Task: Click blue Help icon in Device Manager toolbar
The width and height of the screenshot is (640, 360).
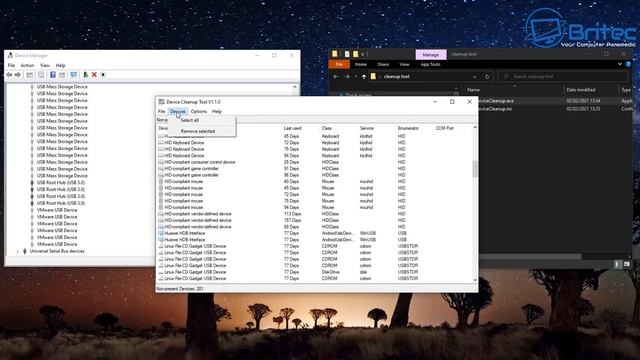Action: [x=53, y=75]
